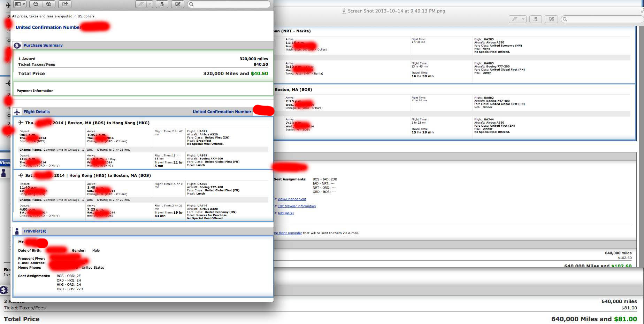Click the Frequent Flyer label

point(31,259)
